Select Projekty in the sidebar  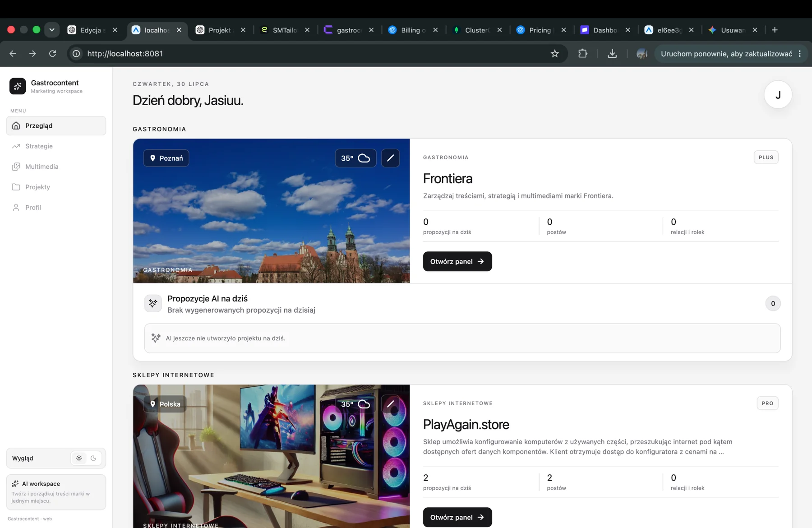pos(56,187)
